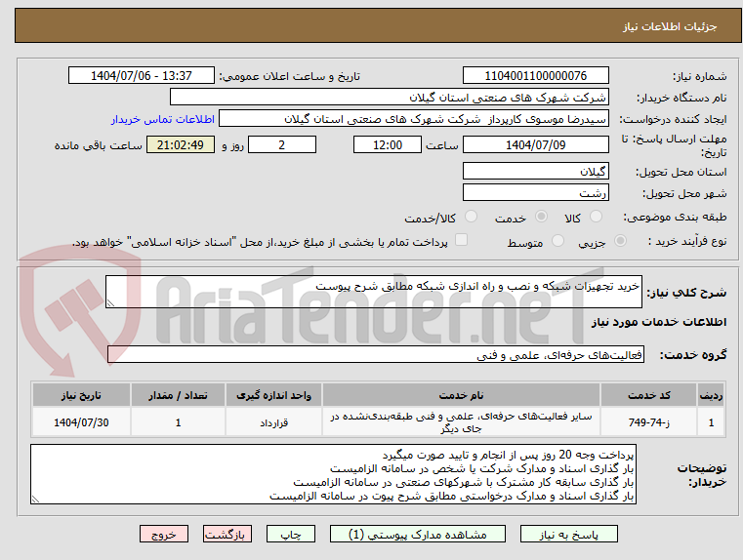Open اطلاعات تماس خریدار link
743x560 pixels.
coord(163,119)
